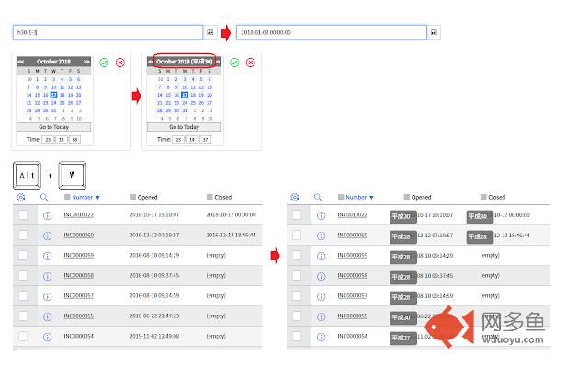This screenshot has height=368, width=588.
Task: Click Go to Today in left calendar
Action: tap(53, 127)
